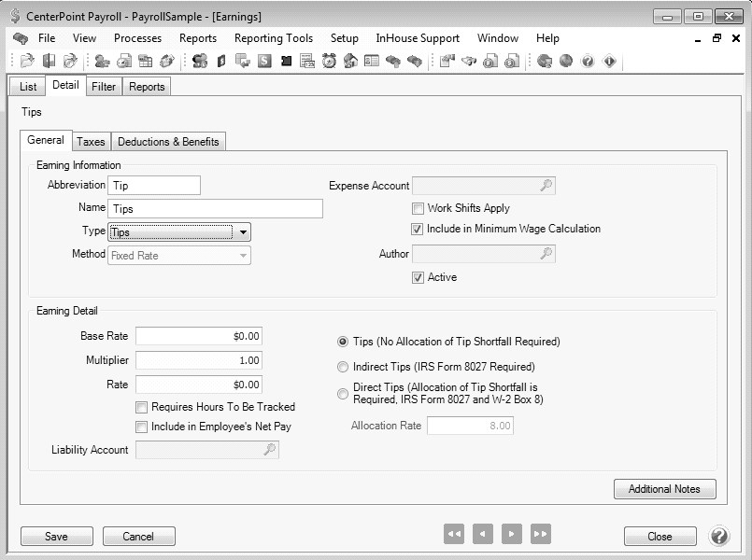The height and width of the screenshot is (560, 752).
Task: Enable the Work Shifts Apply checkbox
Action: 418,208
